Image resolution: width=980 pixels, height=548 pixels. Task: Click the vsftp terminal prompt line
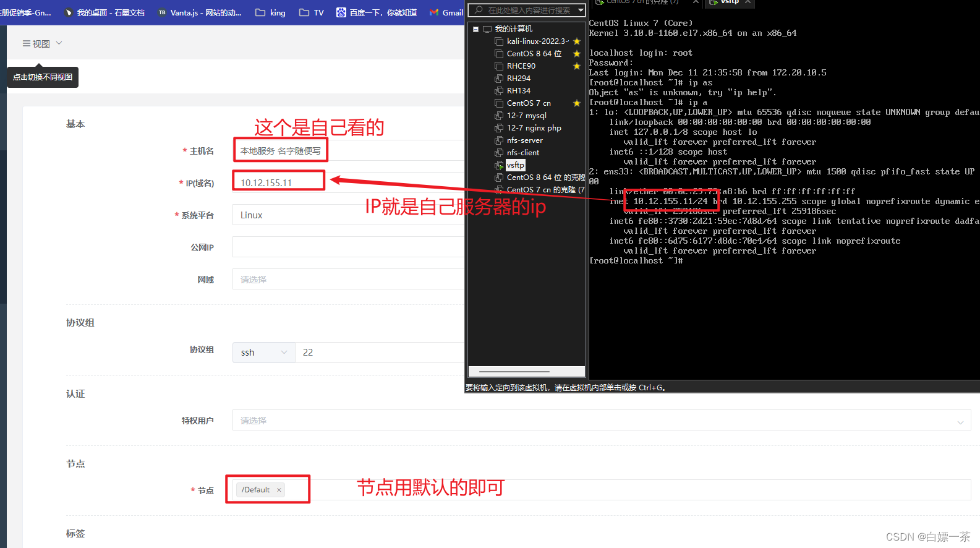636,261
